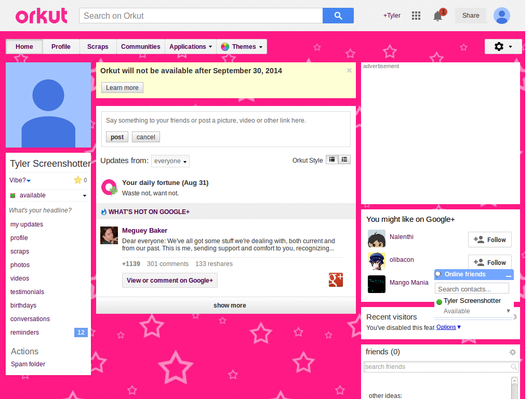The image size is (532, 399).
Task: Click the What's Hot flame icon
Action: point(104,212)
